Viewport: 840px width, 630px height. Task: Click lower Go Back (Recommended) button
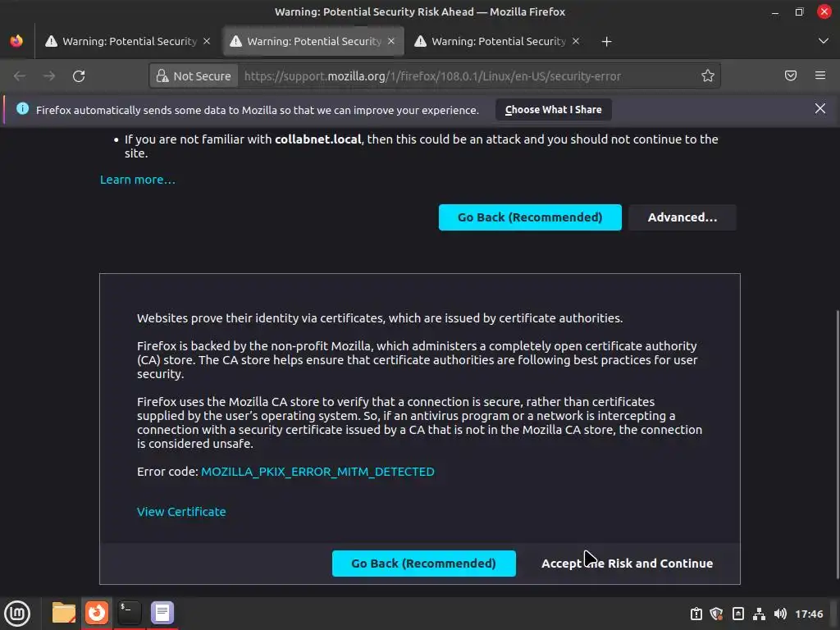424,564
